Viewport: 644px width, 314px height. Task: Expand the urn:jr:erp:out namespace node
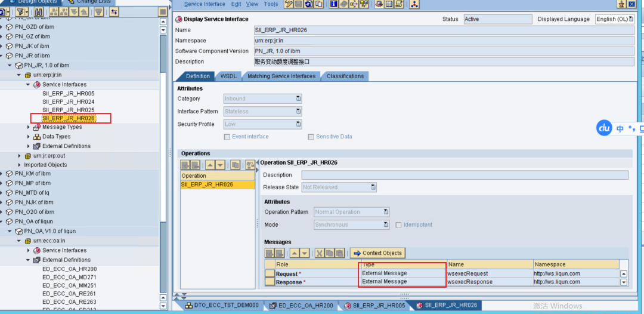(x=19, y=156)
